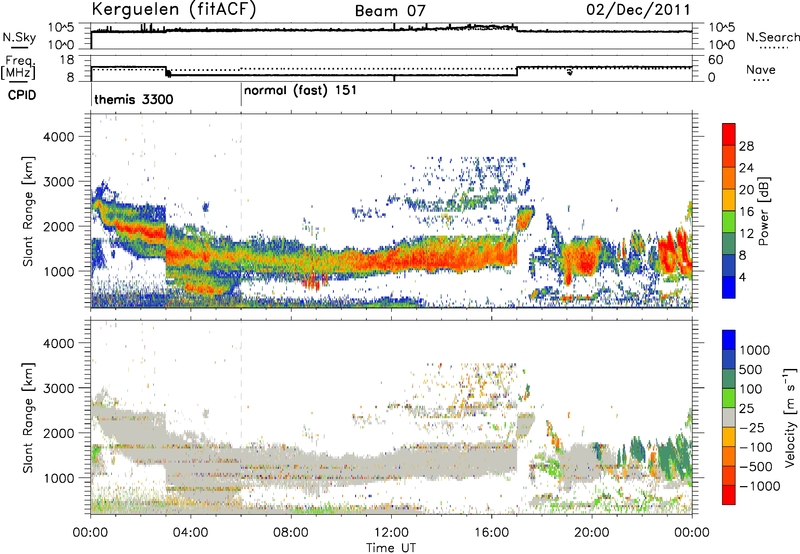800x554 pixels.
Task: Click the '12:00' time tick label
Action: point(391,533)
